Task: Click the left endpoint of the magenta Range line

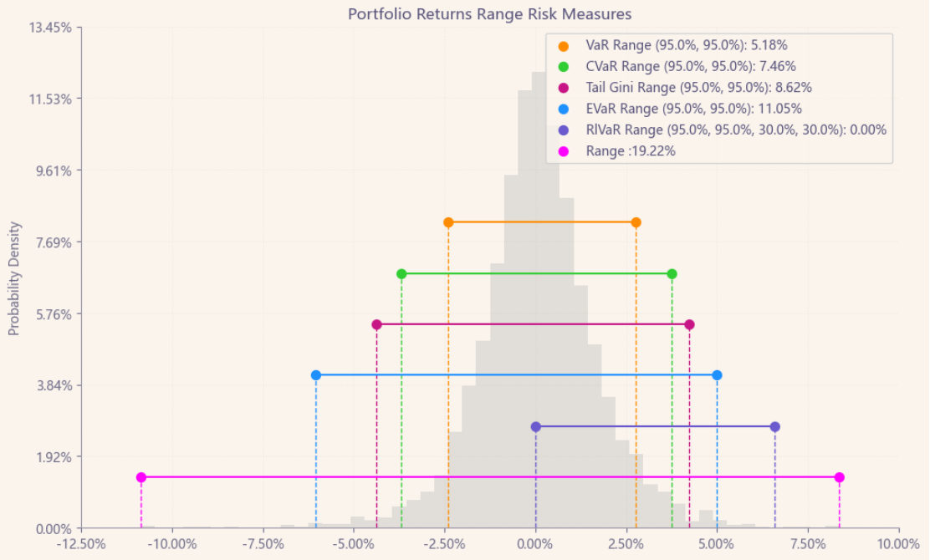Action: tap(141, 477)
